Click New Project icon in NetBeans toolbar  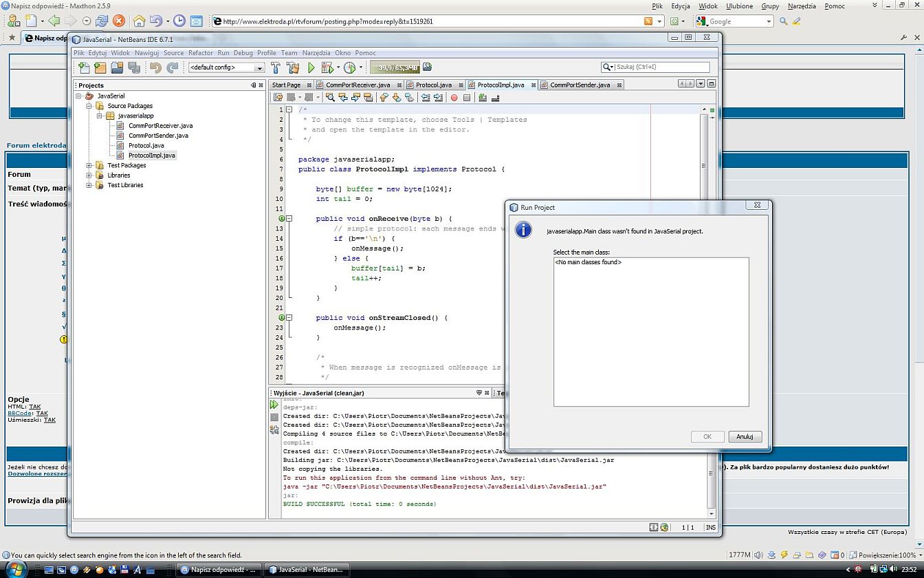[100, 67]
